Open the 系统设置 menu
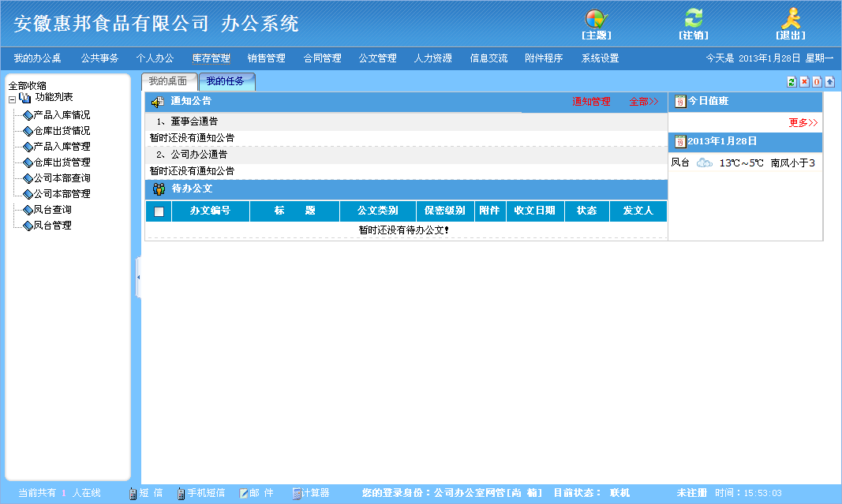 pyautogui.click(x=599, y=57)
